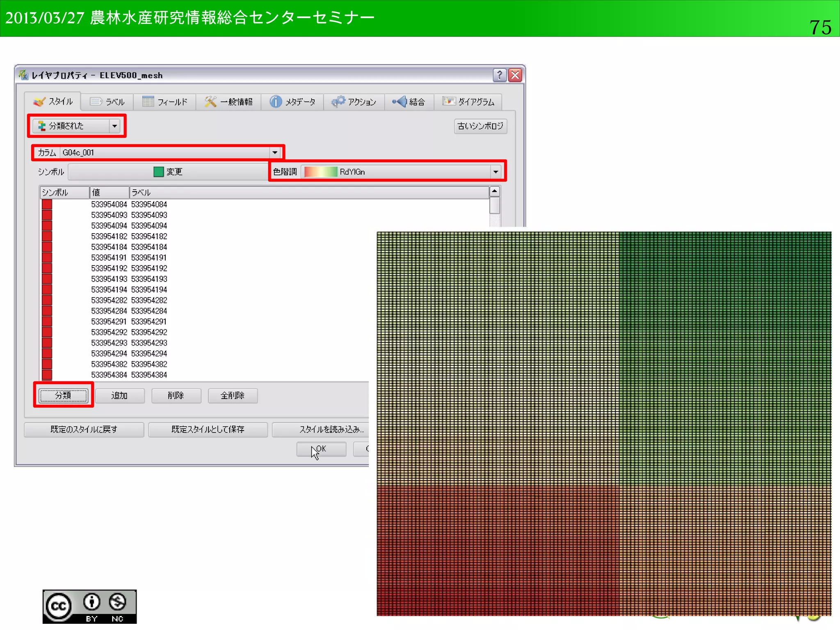Confirm with the OK button

(x=321, y=449)
